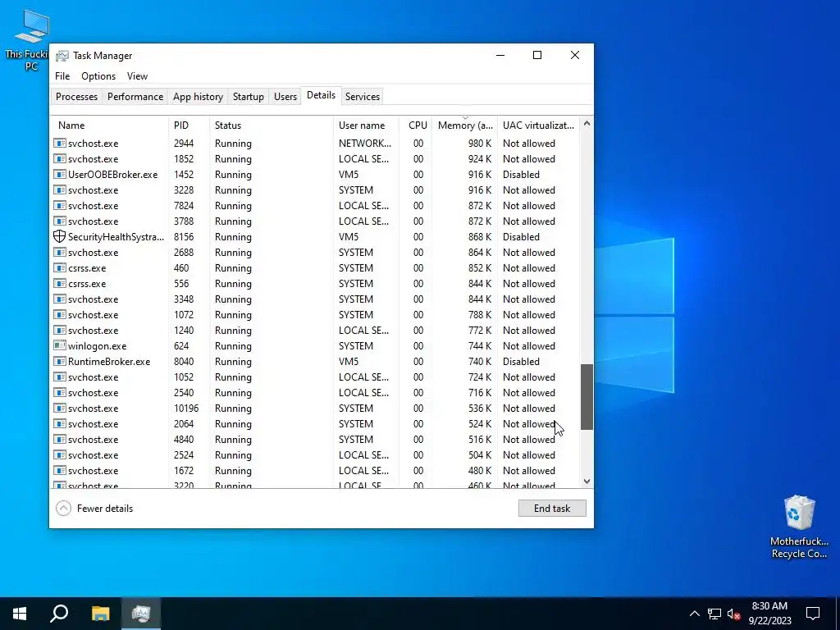
Task: Click the muted volume tray icon
Action: [x=733, y=614]
